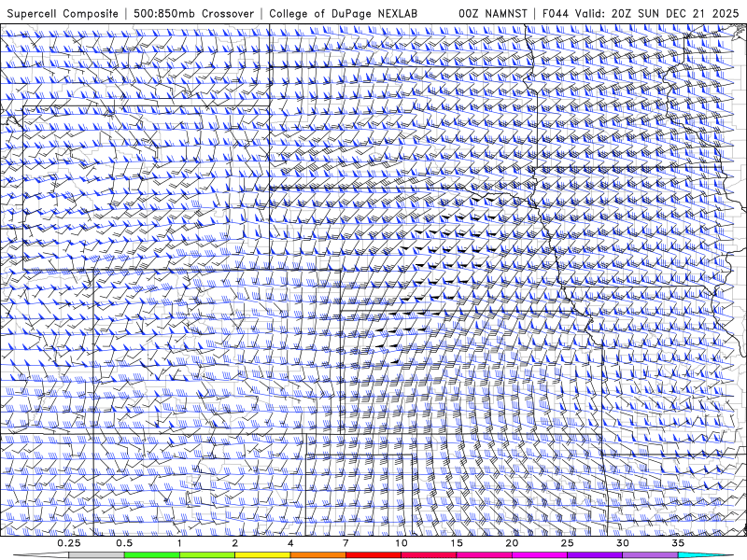Click the 'Supercell Composite' title text
Screen dimensions: 747x560
point(63,13)
